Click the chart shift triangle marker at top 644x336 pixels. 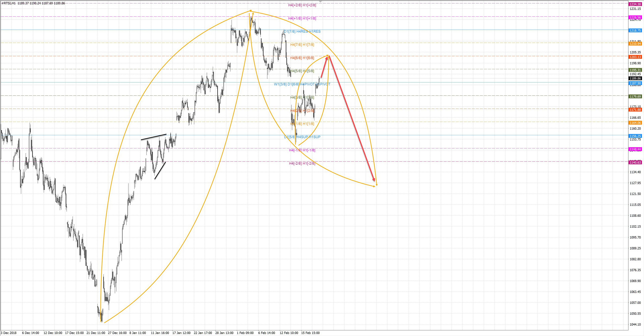pyautogui.click(x=320, y=2)
